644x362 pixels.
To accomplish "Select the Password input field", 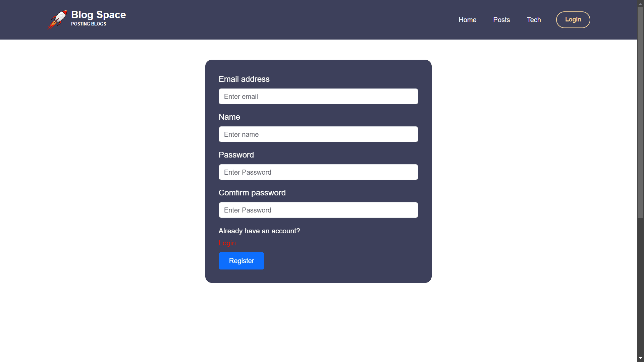I will point(318,172).
